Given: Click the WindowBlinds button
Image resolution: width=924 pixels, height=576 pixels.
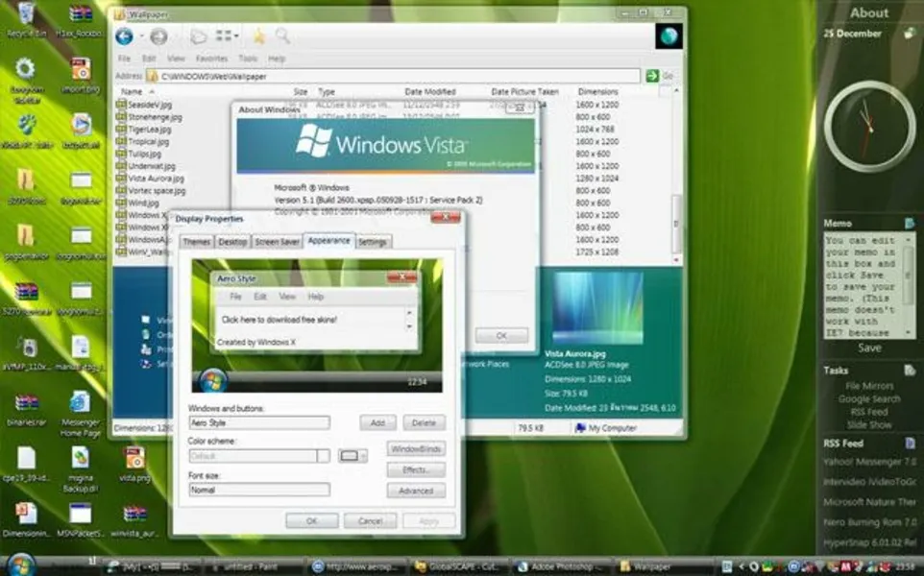Looking at the screenshot, I should tap(416, 448).
